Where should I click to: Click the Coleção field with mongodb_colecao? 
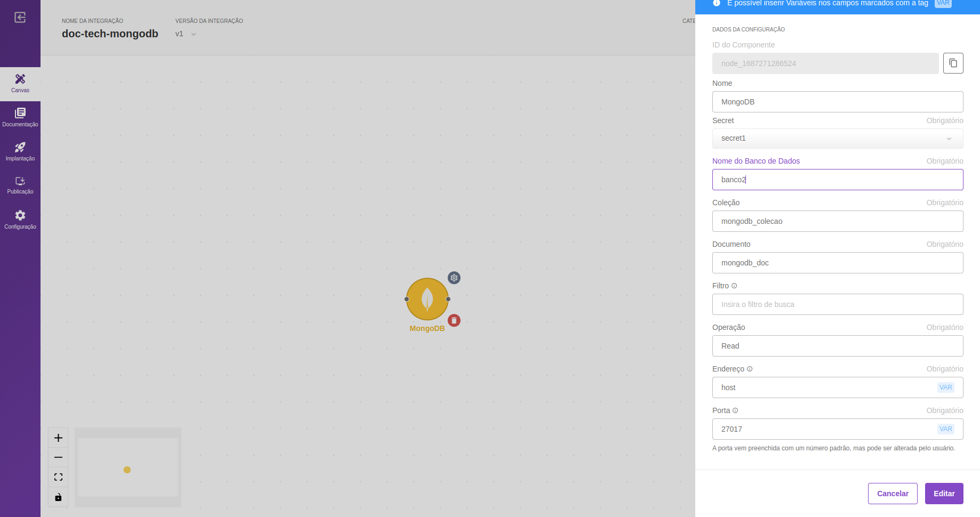[x=838, y=221]
